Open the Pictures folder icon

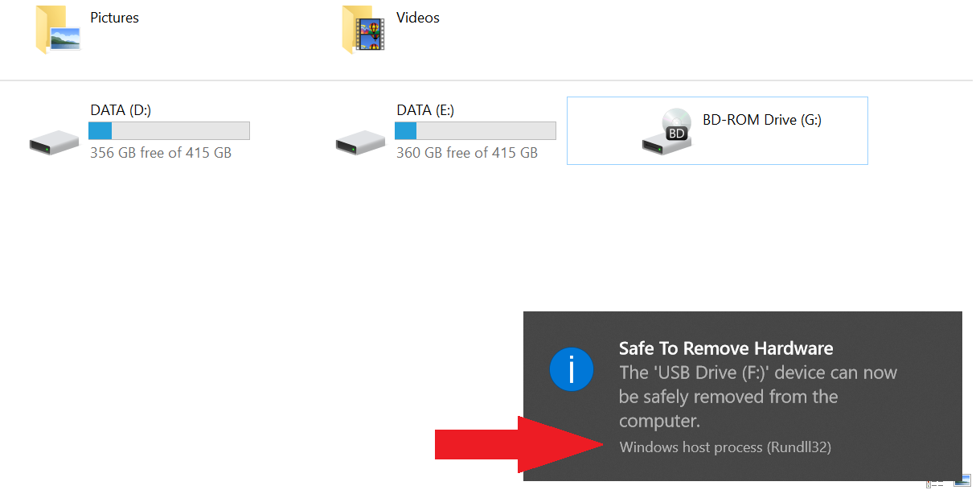[58, 30]
